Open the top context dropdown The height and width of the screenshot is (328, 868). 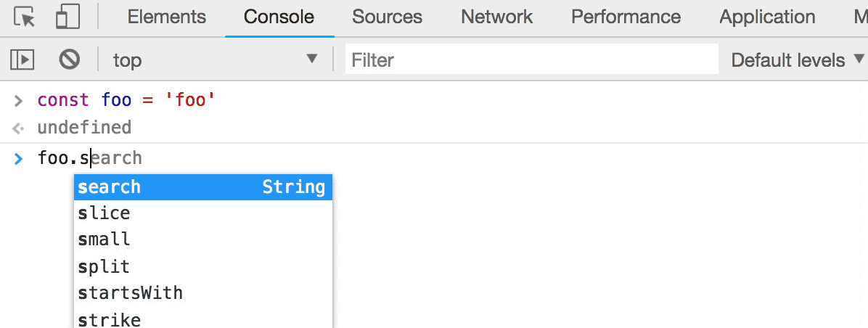215,60
